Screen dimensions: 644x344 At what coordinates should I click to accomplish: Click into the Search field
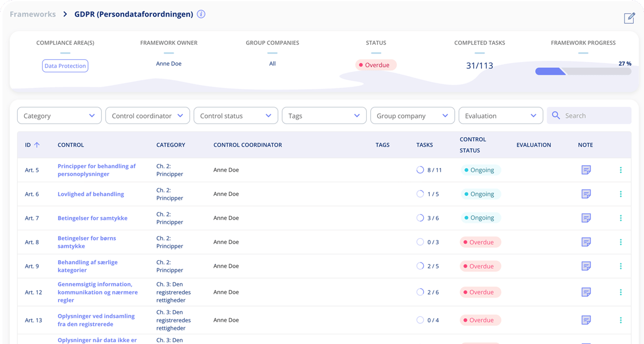(x=589, y=115)
